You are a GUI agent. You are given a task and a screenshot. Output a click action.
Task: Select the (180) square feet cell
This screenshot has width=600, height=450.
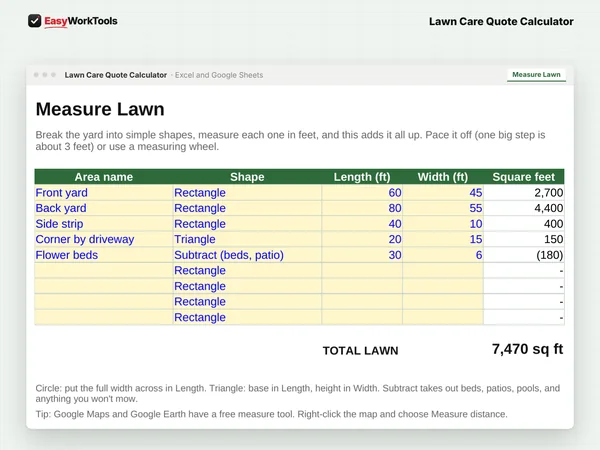point(524,255)
